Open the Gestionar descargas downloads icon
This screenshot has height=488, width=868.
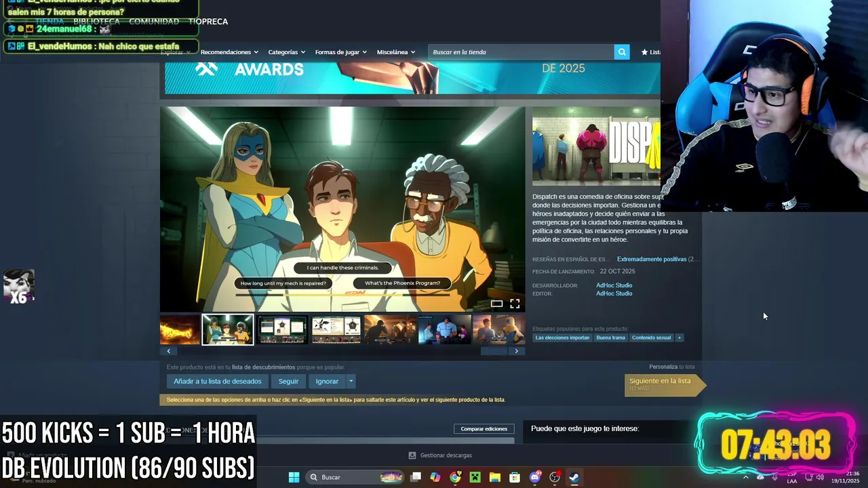[412, 455]
